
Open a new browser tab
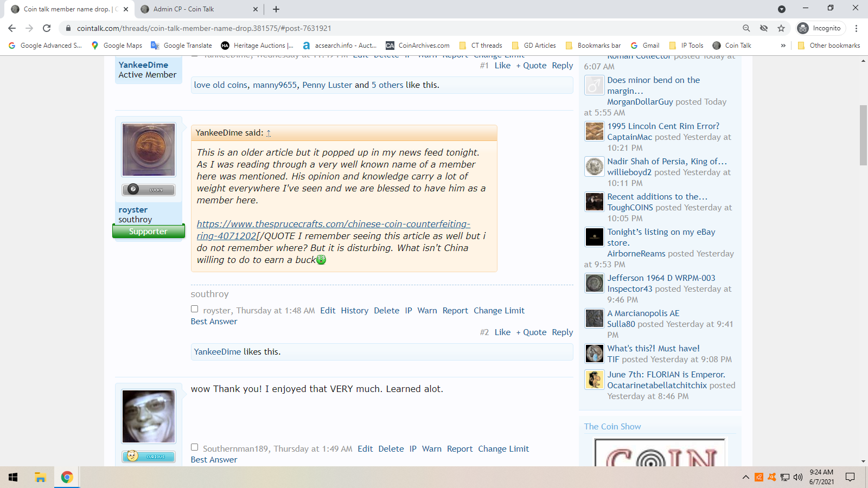(x=276, y=9)
